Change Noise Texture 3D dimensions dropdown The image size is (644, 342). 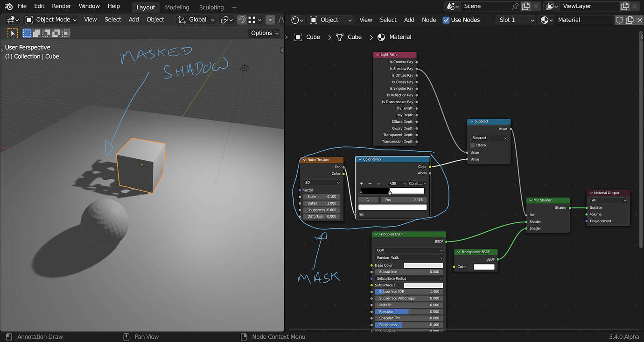tap(322, 183)
